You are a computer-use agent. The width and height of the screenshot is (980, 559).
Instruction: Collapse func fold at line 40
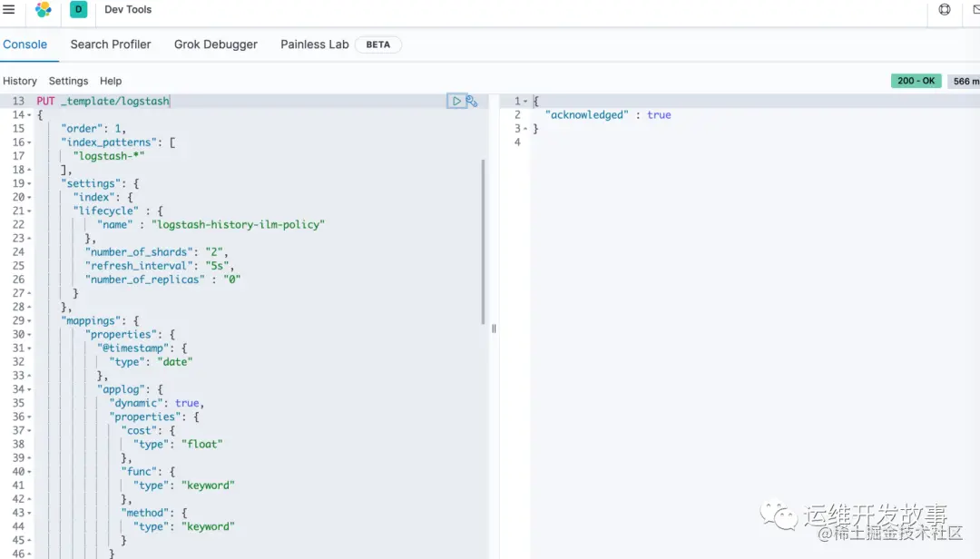[29, 472]
